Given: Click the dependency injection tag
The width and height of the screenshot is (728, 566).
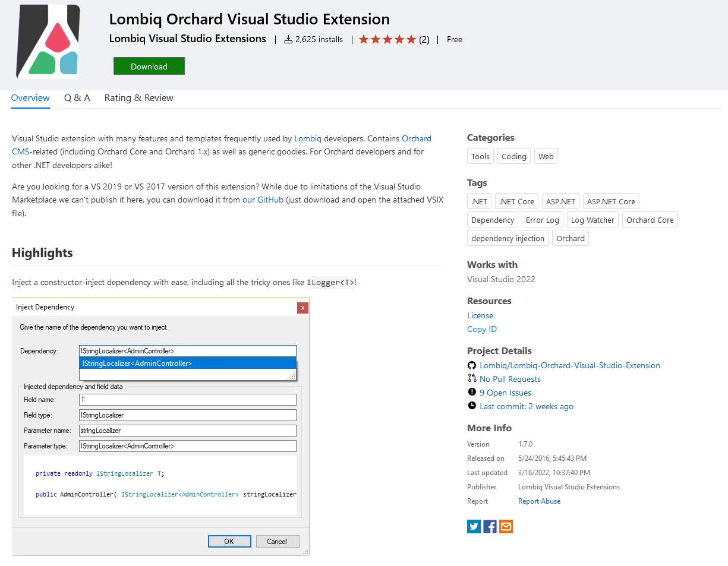Looking at the screenshot, I should point(508,238).
